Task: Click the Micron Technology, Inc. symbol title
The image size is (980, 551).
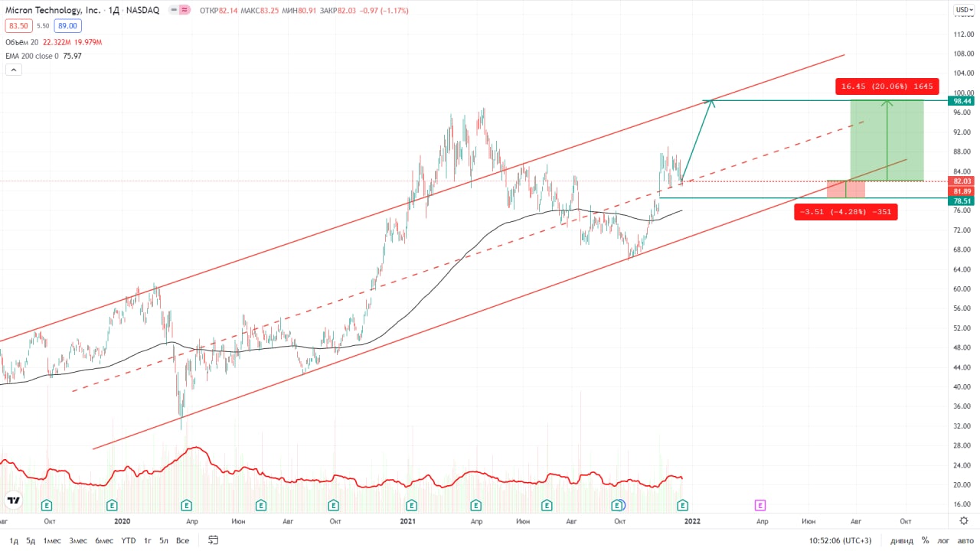Action: 53,11
